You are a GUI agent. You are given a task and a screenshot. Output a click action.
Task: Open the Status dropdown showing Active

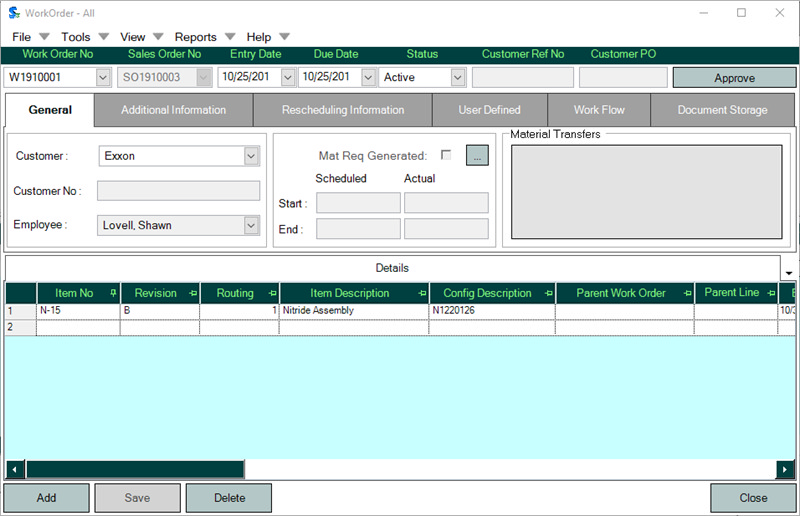[458, 77]
